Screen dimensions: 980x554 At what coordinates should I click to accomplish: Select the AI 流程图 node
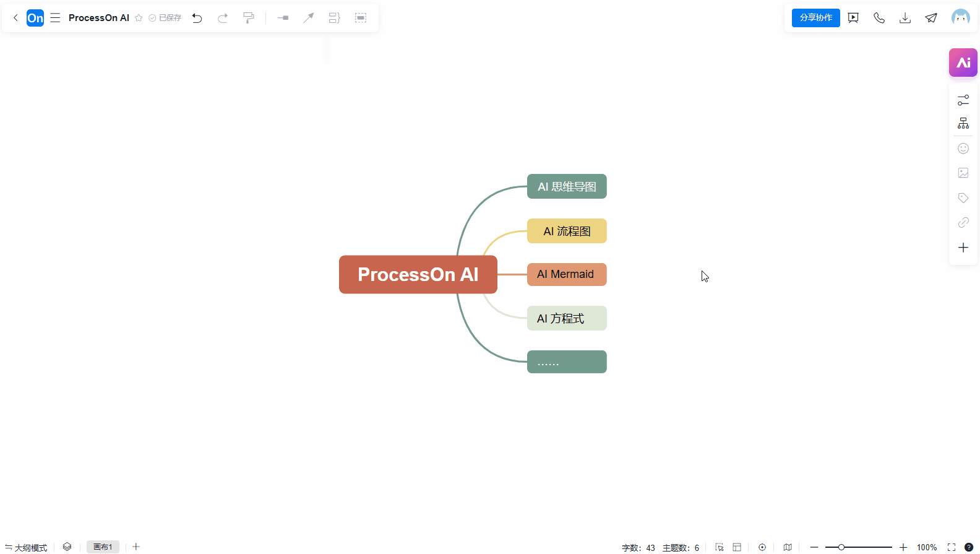[x=567, y=231]
